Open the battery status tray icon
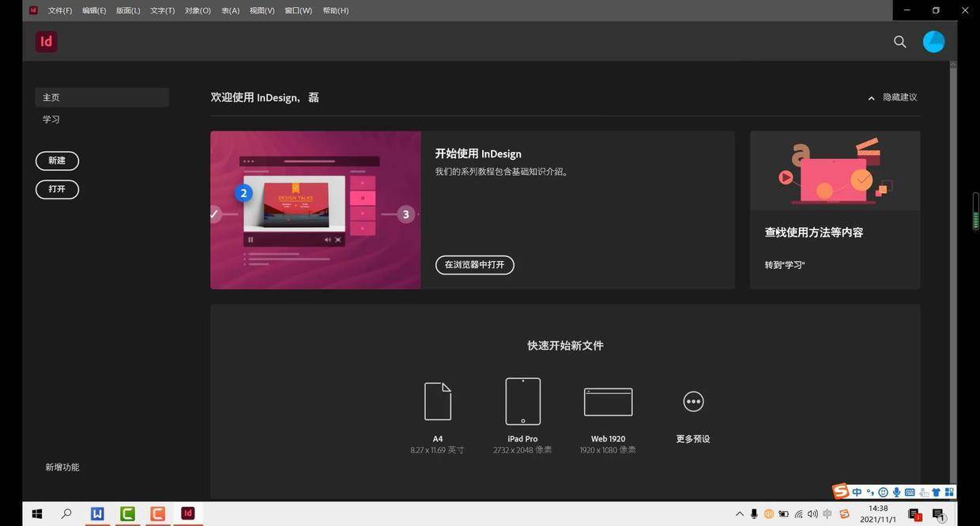 point(783,514)
